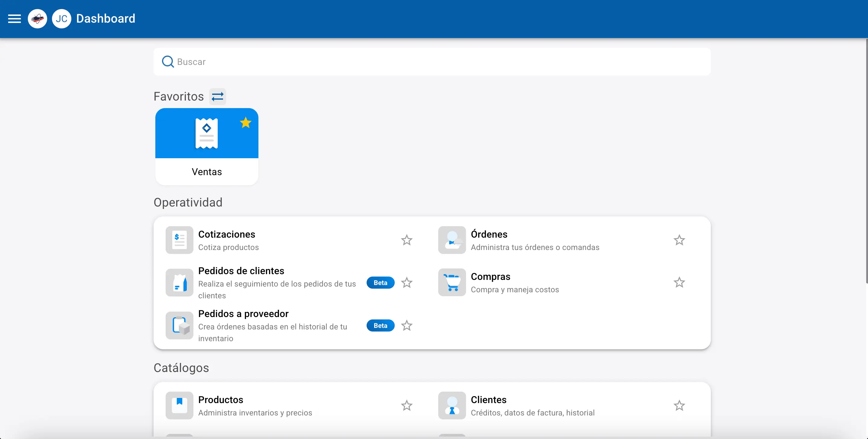The width and height of the screenshot is (868, 439).
Task: Open Pedidos a proveedor module
Action: 243,314
